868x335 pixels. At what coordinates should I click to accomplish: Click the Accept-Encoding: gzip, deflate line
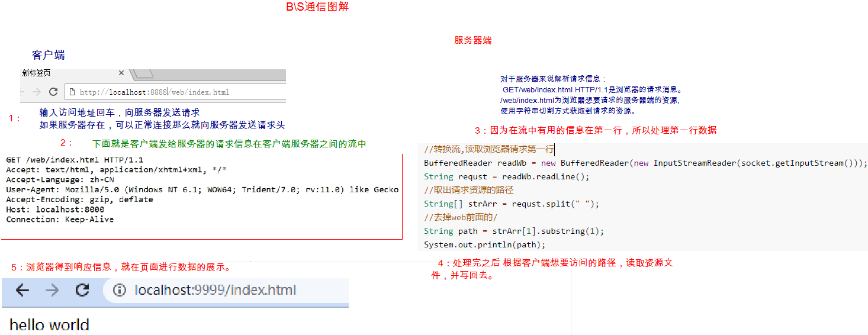79,199
